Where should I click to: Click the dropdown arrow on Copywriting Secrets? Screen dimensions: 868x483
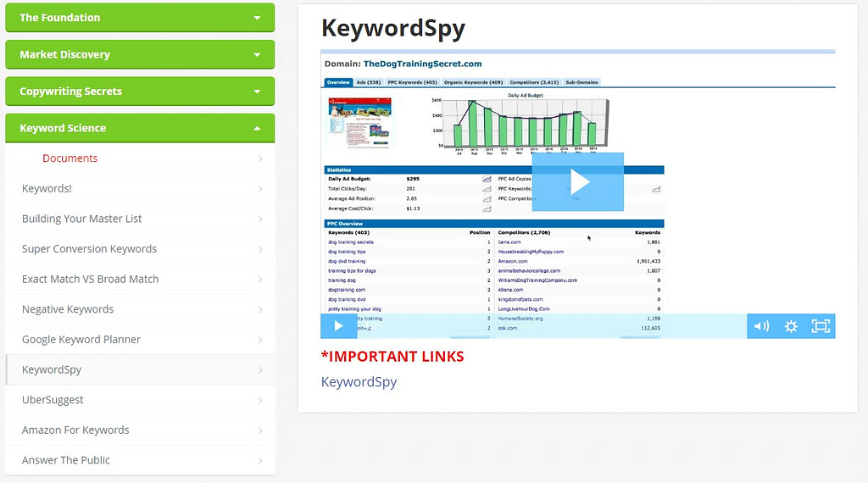click(x=257, y=92)
